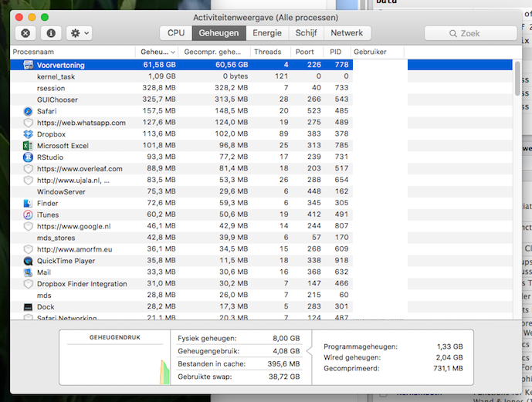The width and height of the screenshot is (532, 402).
Task: Click the shield icon for web.whatsapp.com
Action: tap(28, 123)
